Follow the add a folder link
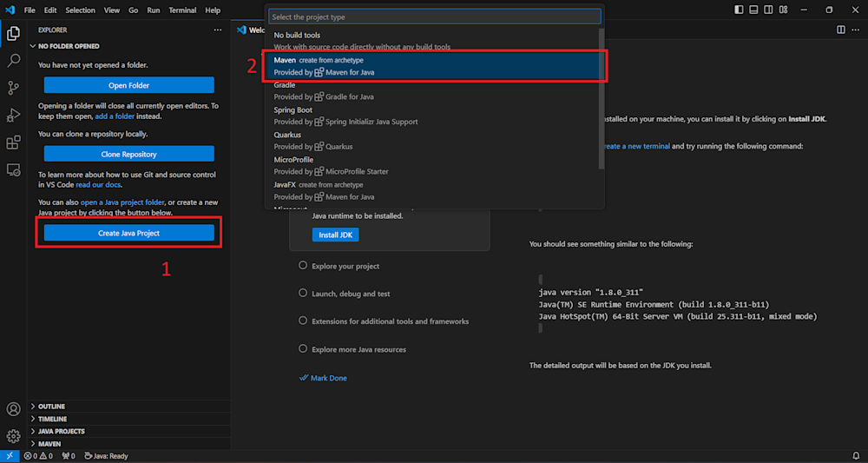The width and height of the screenshot is (868, 463). point(115,117)
